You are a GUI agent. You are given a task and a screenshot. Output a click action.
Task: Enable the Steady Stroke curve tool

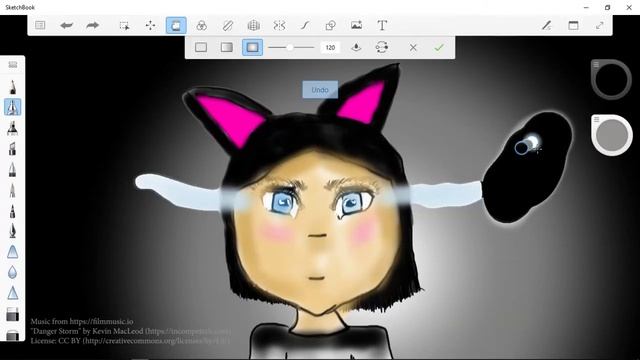pos(305,25)
